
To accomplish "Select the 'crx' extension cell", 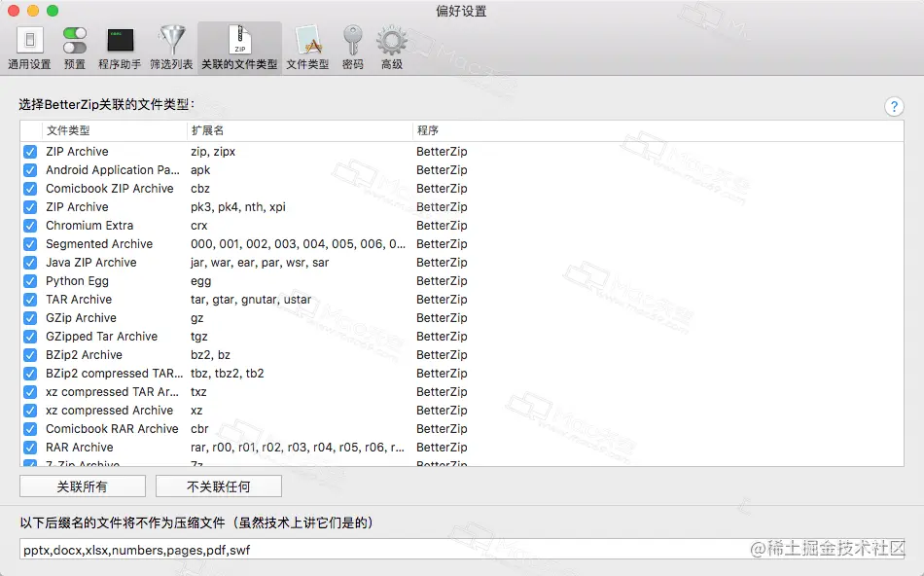I will tap(199, 226).
